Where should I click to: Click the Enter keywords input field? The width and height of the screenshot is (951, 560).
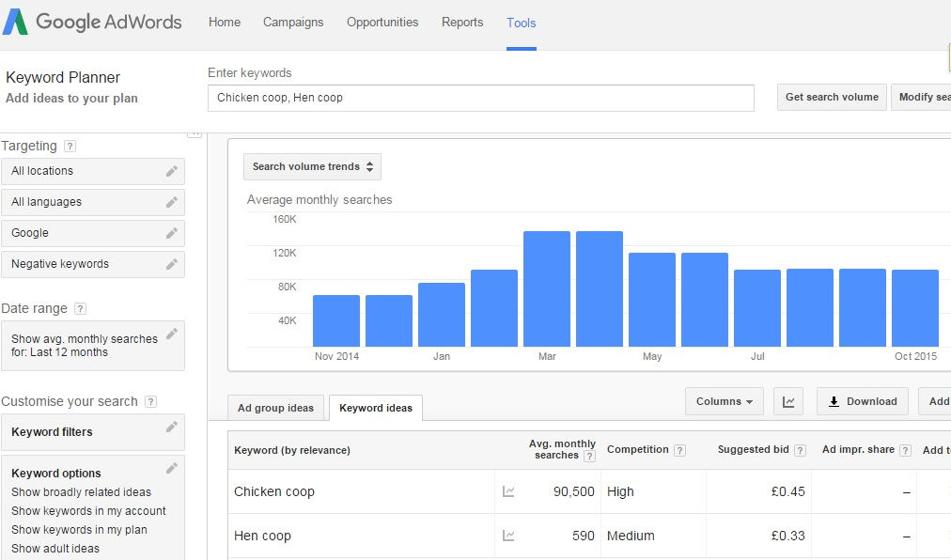click(481, 98)
